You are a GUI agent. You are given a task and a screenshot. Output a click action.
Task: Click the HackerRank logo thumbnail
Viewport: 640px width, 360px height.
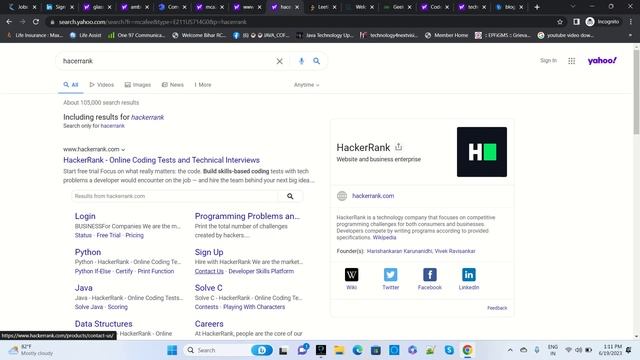482,152
